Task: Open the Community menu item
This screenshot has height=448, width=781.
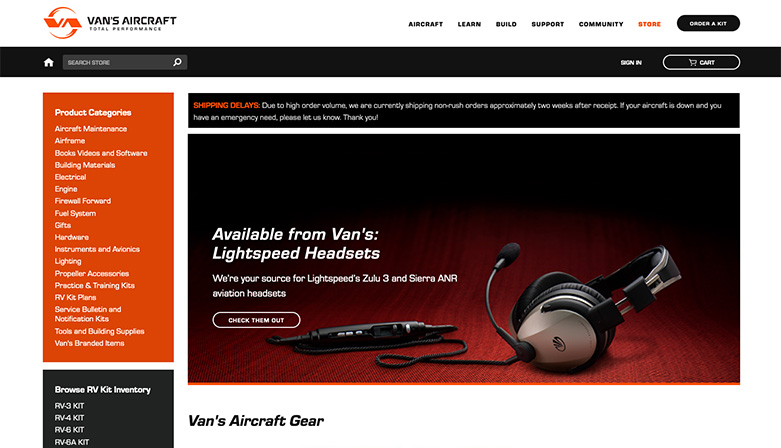Action: (601, 24)
